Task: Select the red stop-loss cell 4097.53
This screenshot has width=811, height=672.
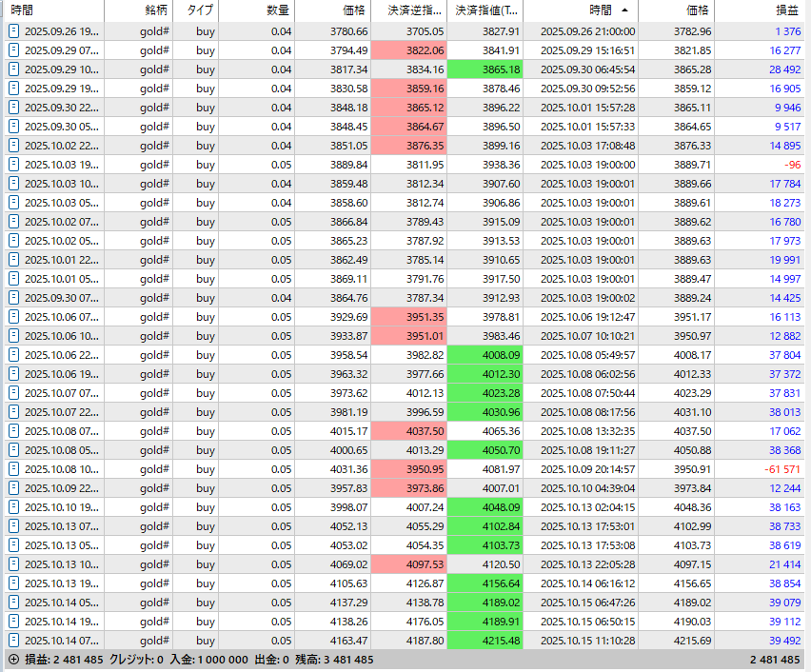Action: tap(408, 564)
